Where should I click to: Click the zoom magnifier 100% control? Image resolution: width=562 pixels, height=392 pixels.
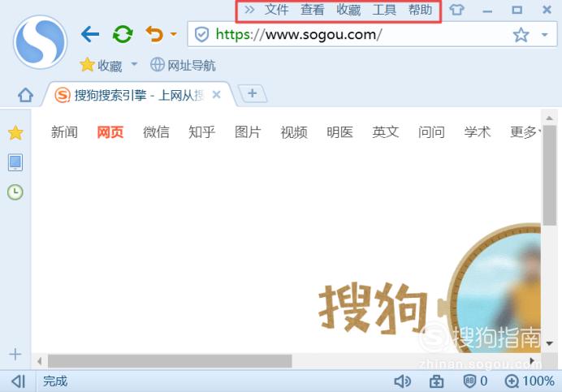pyautogui.click(x=530, y=381)
